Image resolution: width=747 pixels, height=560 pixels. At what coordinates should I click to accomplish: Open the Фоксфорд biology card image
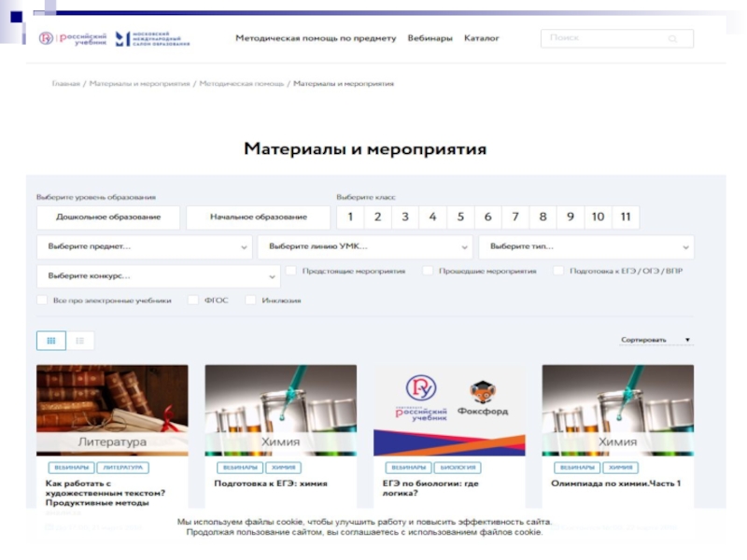point(449,411)
